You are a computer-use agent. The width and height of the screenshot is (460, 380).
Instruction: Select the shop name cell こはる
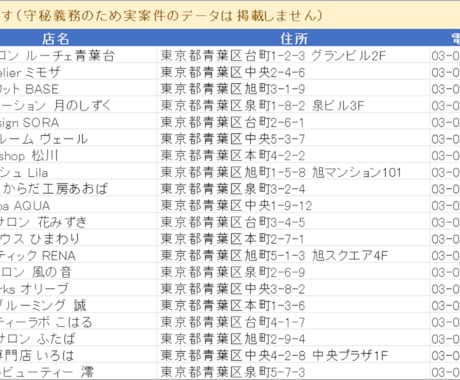78,322
